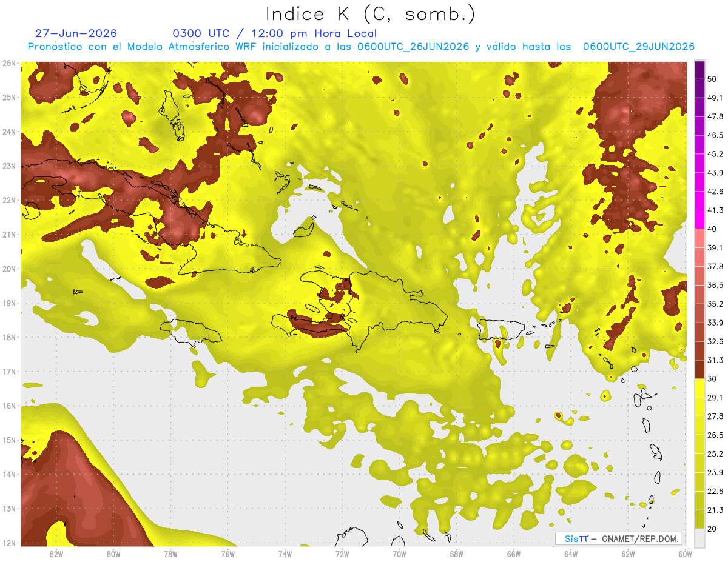The width and height of the screenshot is (728, 562).
Task: Click the latitude axis label "22N"
Action: pyautogui.click(x=9, y=200)
